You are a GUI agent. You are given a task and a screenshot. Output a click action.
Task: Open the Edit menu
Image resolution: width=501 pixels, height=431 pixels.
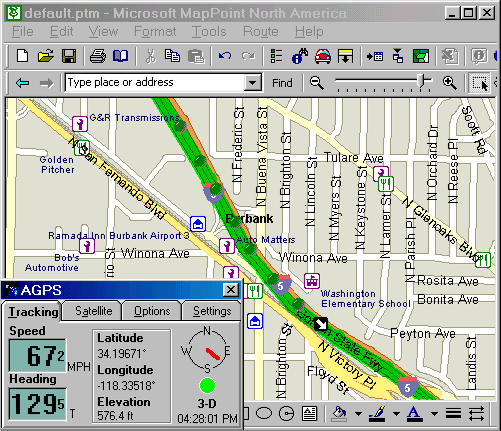(x=62, y=32)
